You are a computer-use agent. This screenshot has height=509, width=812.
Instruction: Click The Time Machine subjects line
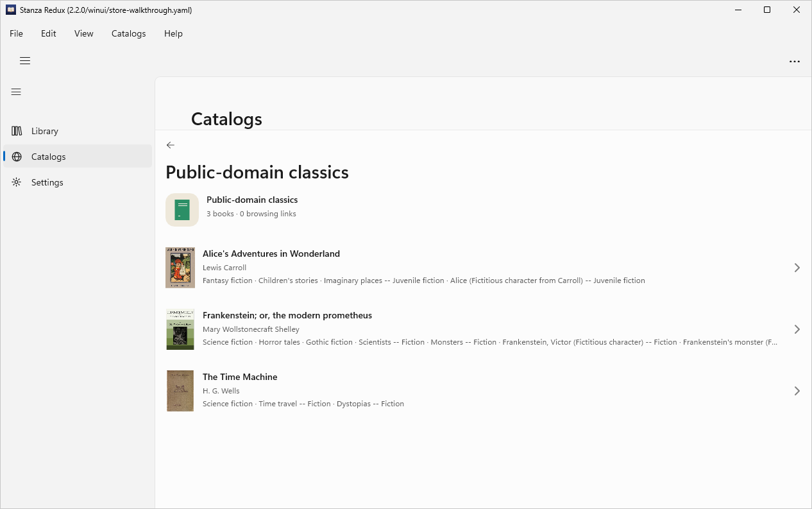[303, 404]
